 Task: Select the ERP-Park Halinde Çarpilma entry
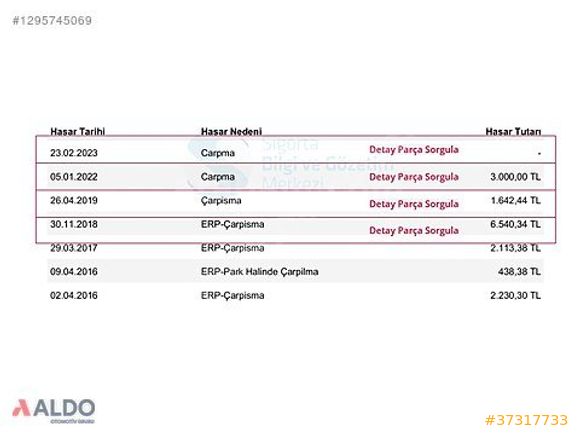tap(259, 272)
